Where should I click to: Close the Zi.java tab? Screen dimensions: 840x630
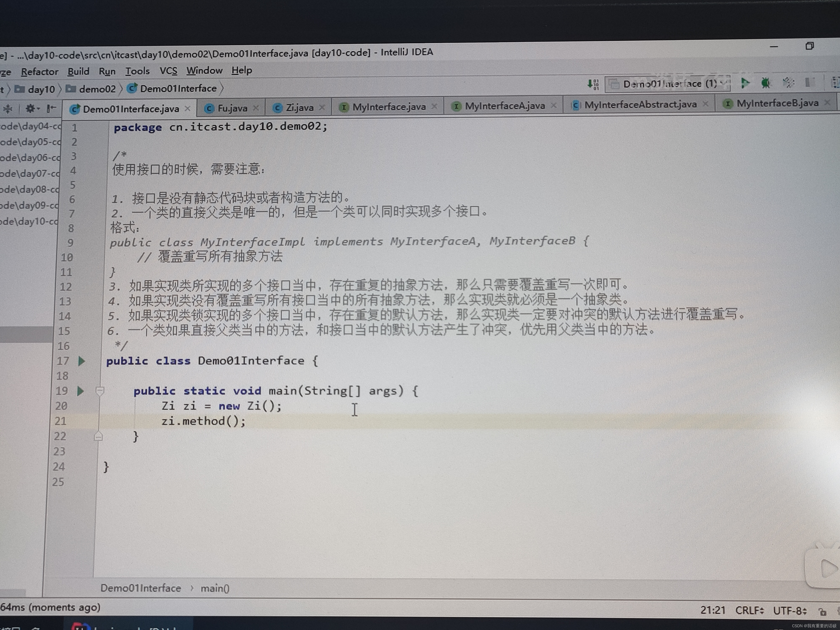(x=322, y=108)
